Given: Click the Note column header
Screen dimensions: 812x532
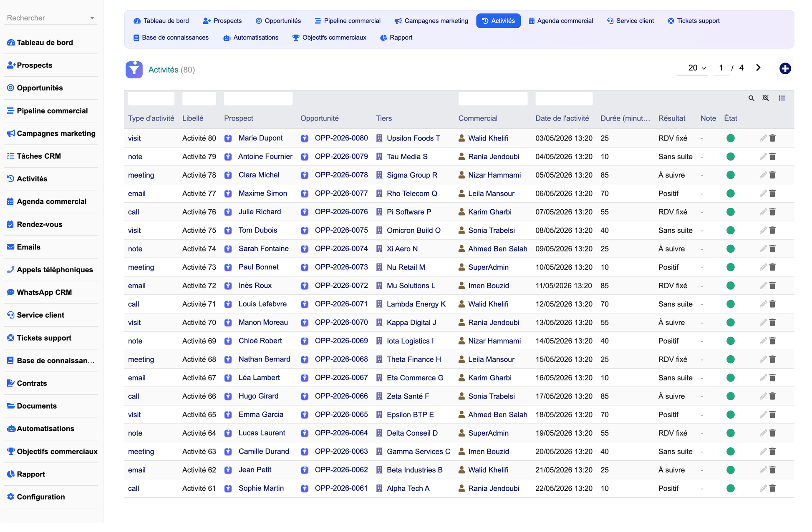Looking at the screenshot, I should 708,118.
